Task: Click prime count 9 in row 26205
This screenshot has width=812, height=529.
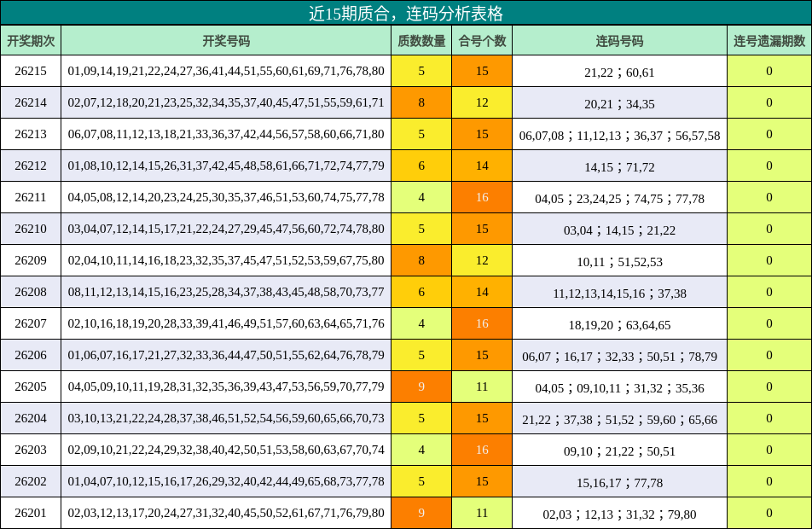Action: (x=421, y=387)
